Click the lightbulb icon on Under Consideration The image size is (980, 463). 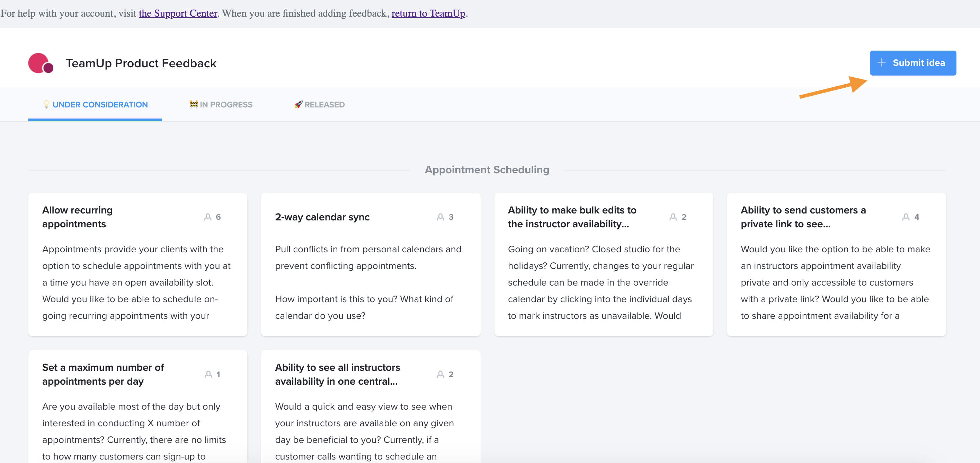[x=46, y=104]
